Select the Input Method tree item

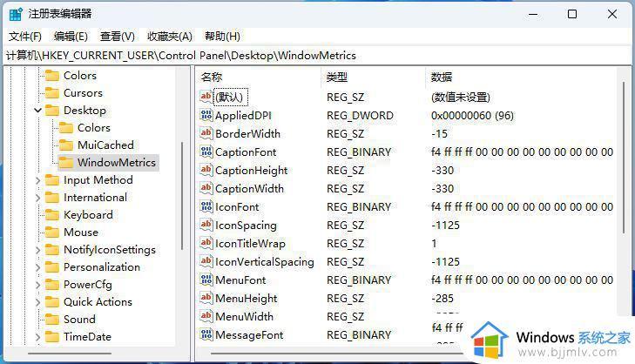coord(98,179)
